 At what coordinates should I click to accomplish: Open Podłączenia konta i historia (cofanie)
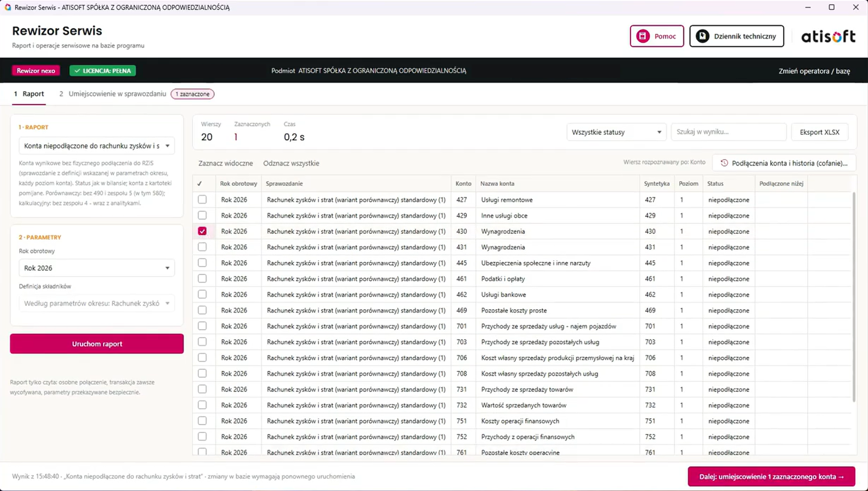(x=784, y=163)
